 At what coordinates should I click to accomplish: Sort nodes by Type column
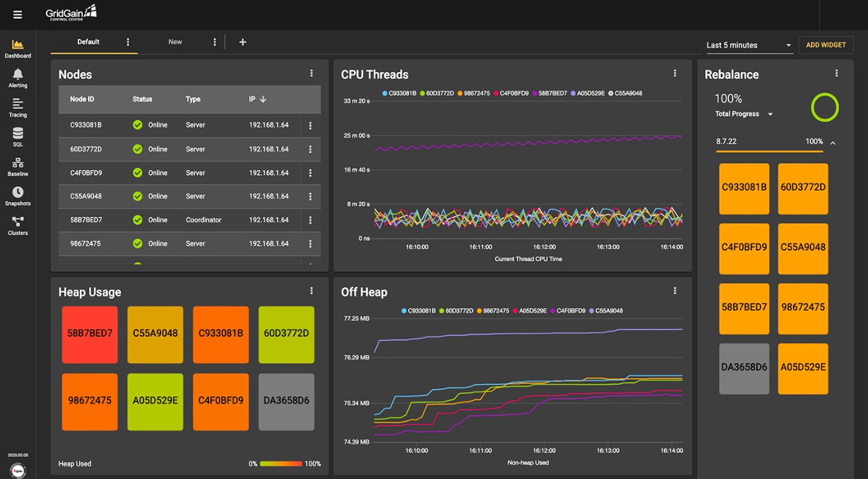[193, 99]
